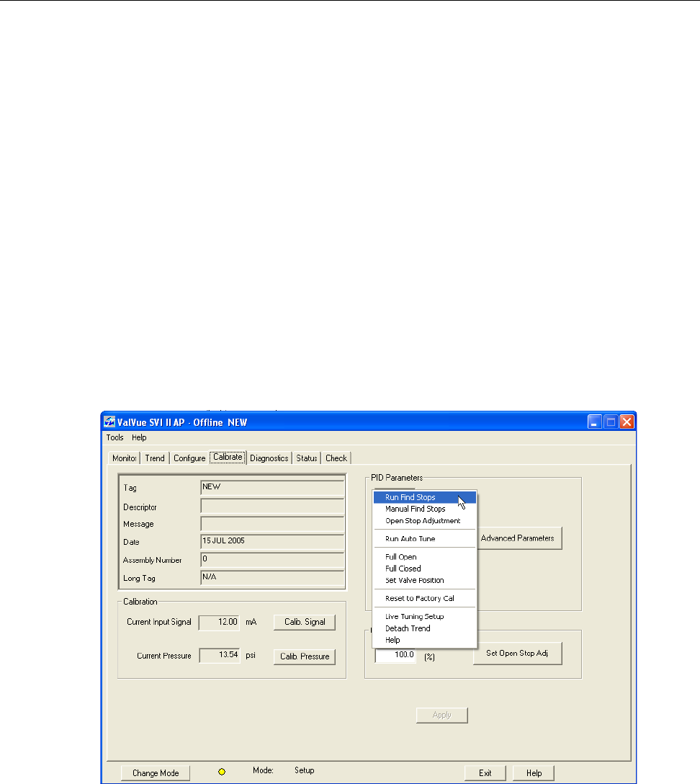Click the Help button beside Exit
Image resolution: width=700 pixels, height=784 pixels.
(x=534, y=773)
